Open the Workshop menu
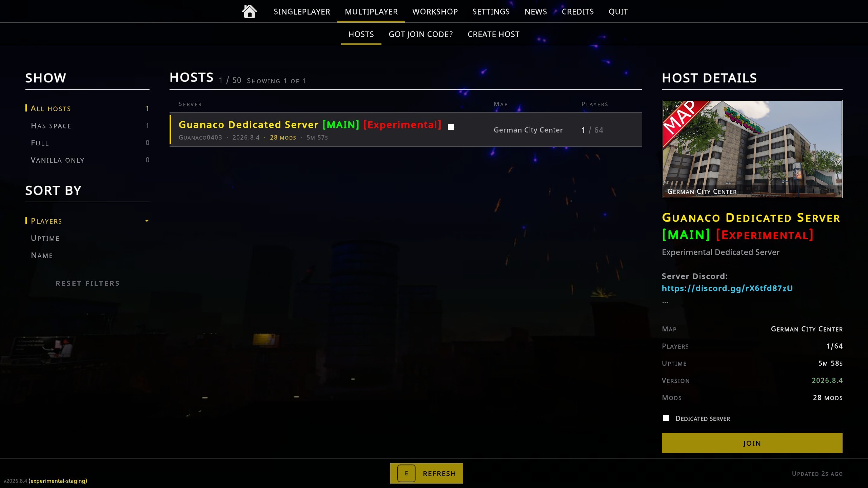868x488 pixels. tap(435, 12)
